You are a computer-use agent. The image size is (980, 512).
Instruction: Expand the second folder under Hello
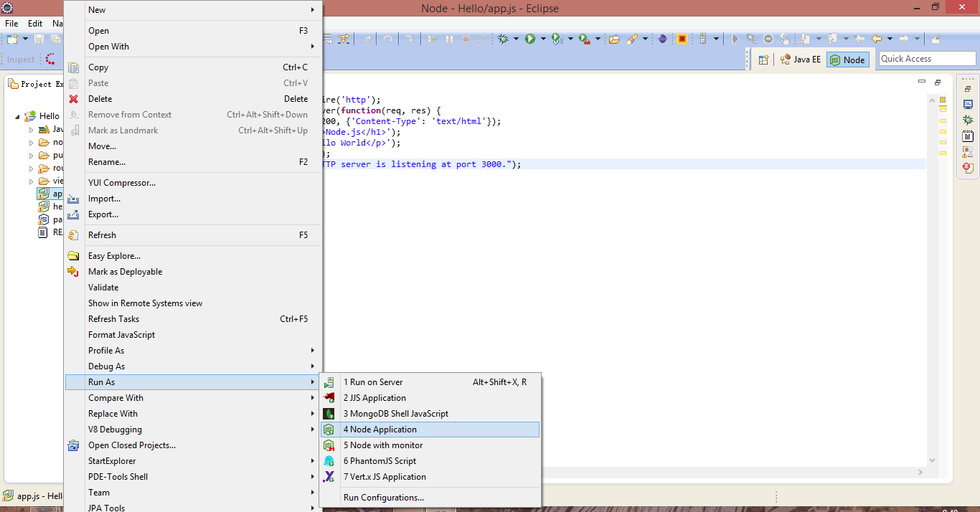[31, 143]
